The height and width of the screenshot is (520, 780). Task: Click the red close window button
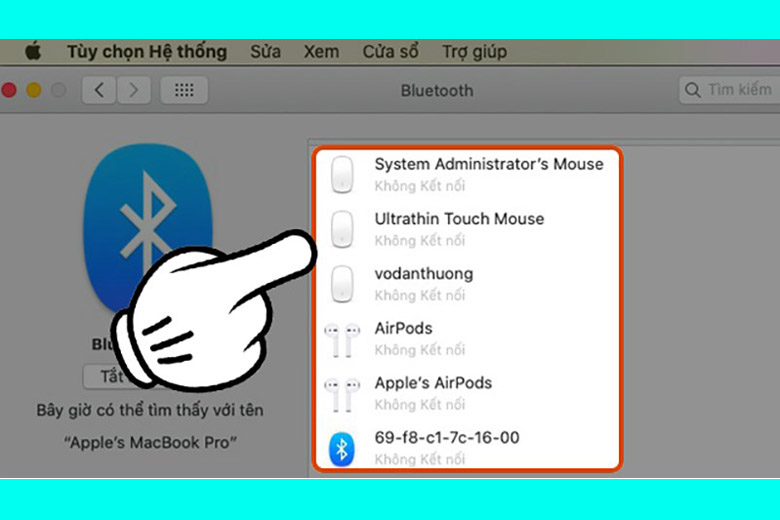(x=9, y=90)
